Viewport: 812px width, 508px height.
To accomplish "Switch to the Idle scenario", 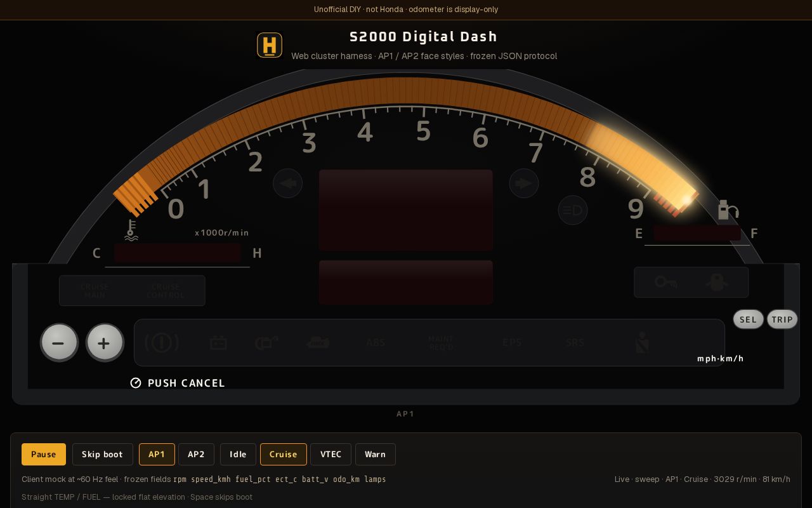I will pos(238,455).
